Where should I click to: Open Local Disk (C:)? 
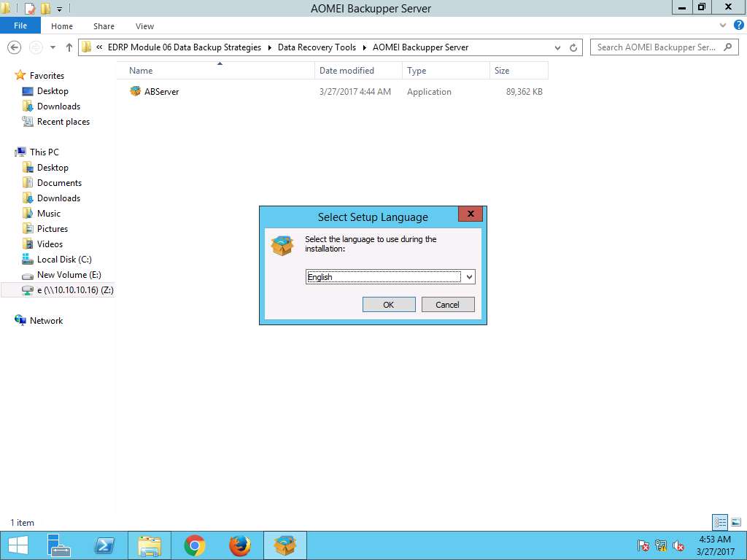(x=64, y=260)
